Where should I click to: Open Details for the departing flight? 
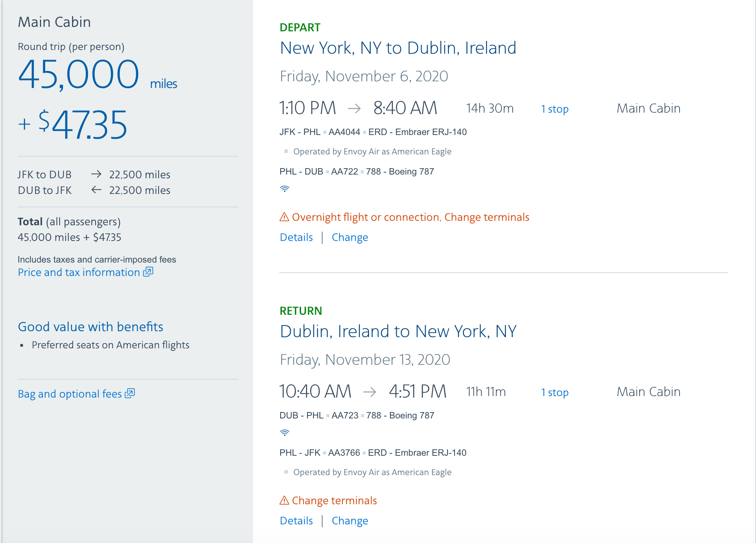coord(296,238)
